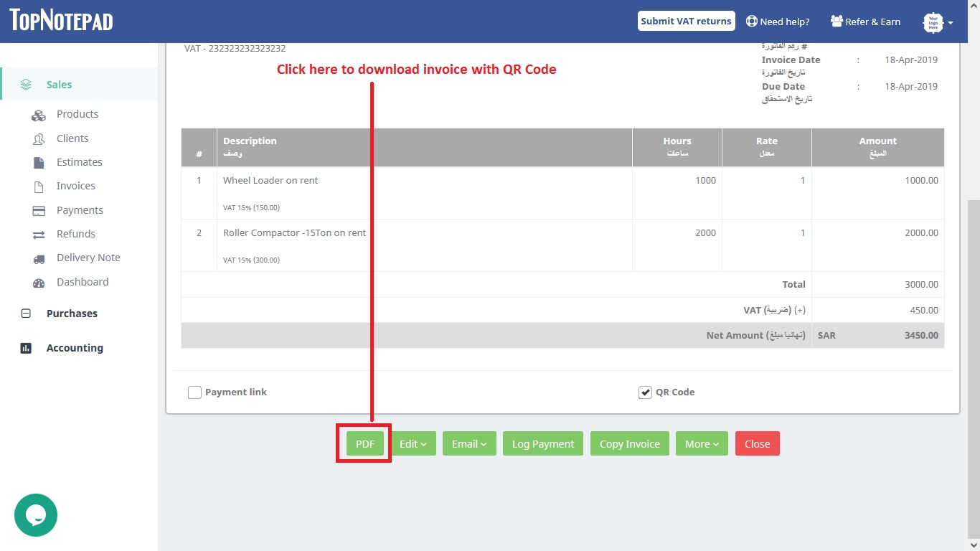Screen dimensions: 980x551
Task: Open the Edit dropdown
Action: (x=413, y=443)
